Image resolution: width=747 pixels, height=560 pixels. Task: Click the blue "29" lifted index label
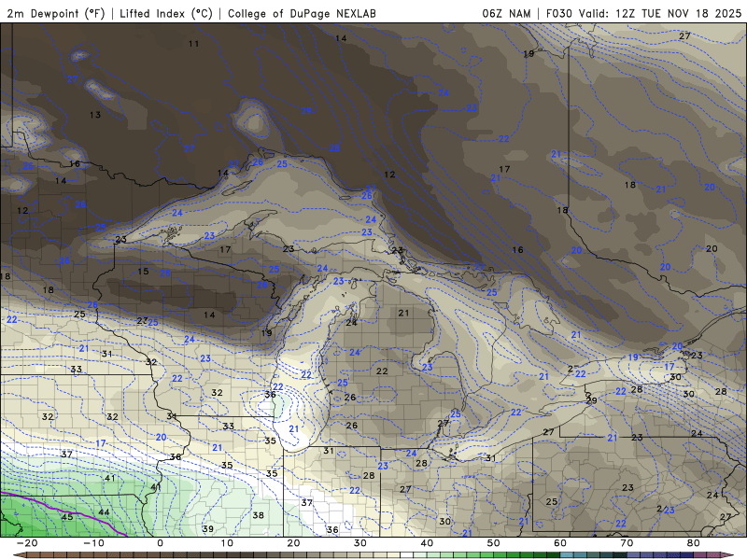306,111
